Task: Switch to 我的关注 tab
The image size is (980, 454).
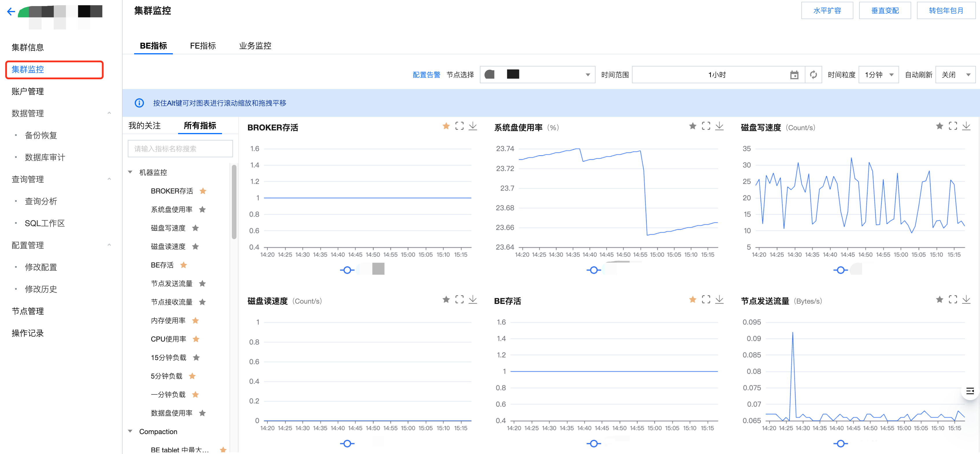Action: click(145, 126)
